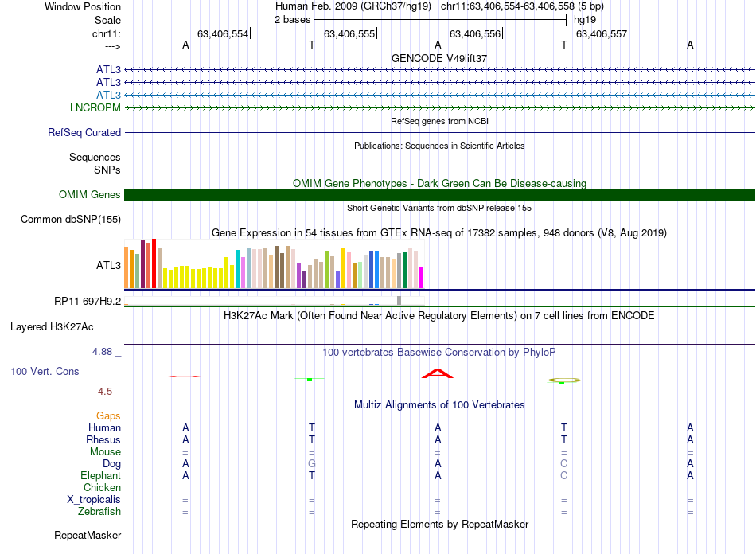Select the Chicken alignment row label
The width and height of the screenshot is (756, 554).
[102, 487]
